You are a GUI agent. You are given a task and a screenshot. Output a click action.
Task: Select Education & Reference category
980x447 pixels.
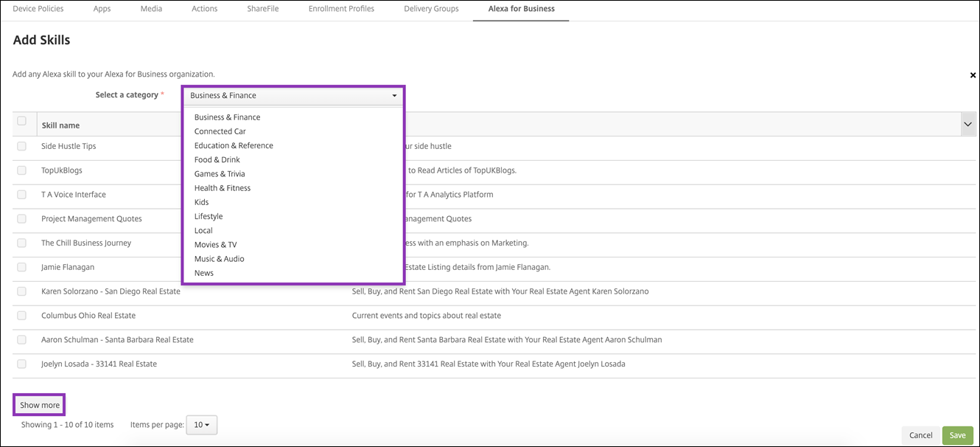tap(234, 145)
